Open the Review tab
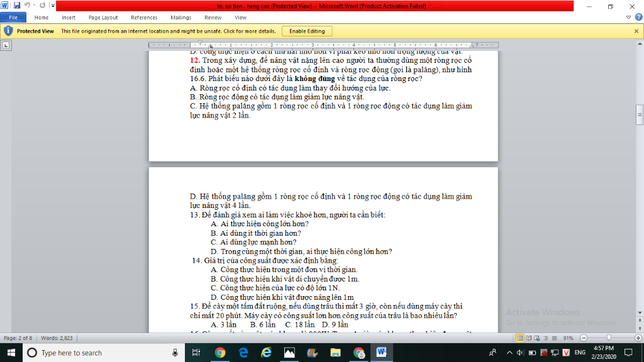644x362 pixels. tap(213, 18)
